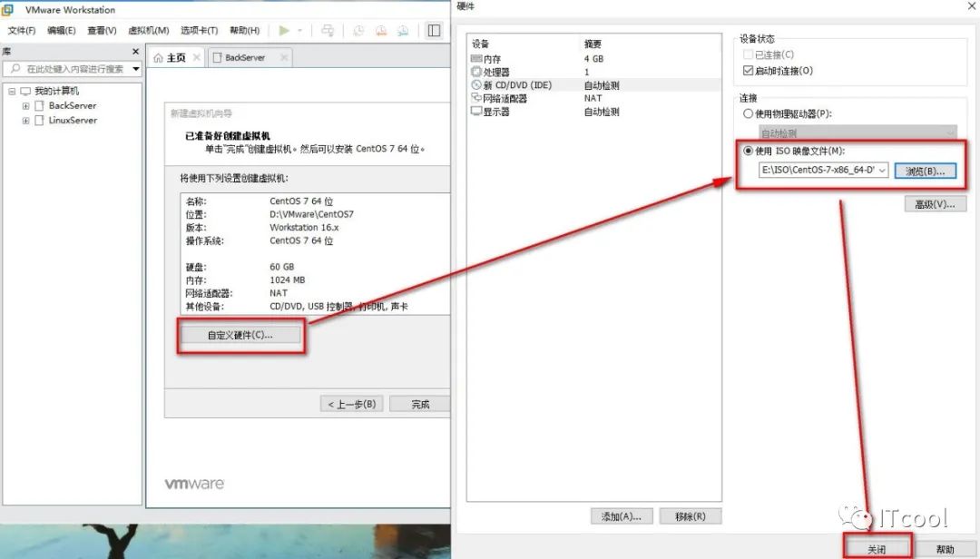Select the 内存 device row
This screenshot has height=559, width=980.
[x=593, y=59]
